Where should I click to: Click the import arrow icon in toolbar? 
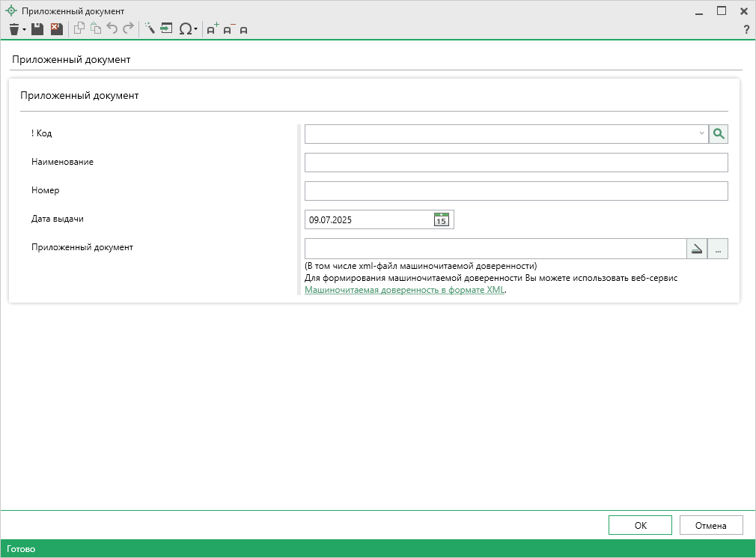click(x=166, y=29)
